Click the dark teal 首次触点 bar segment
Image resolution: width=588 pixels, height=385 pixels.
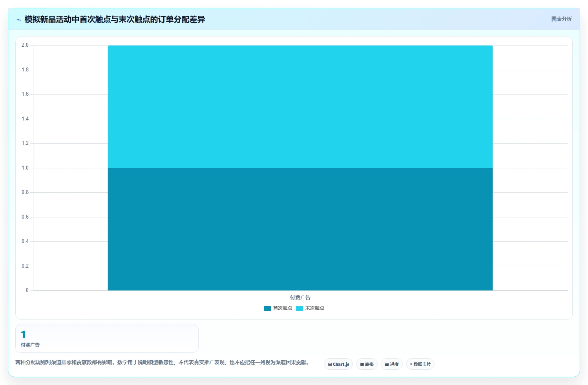point(300,229)
